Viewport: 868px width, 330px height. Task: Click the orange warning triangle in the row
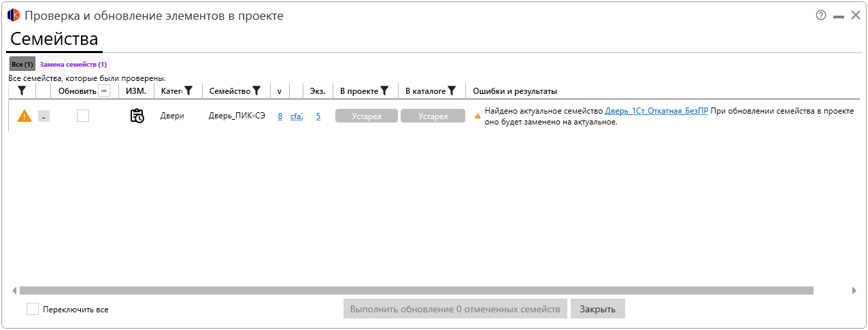(x=24, y=116)
